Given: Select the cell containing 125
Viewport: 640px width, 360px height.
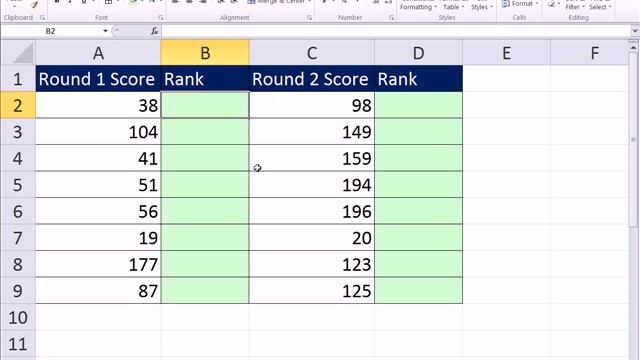Looking at the screenshot, I should [x=312, y=291].
